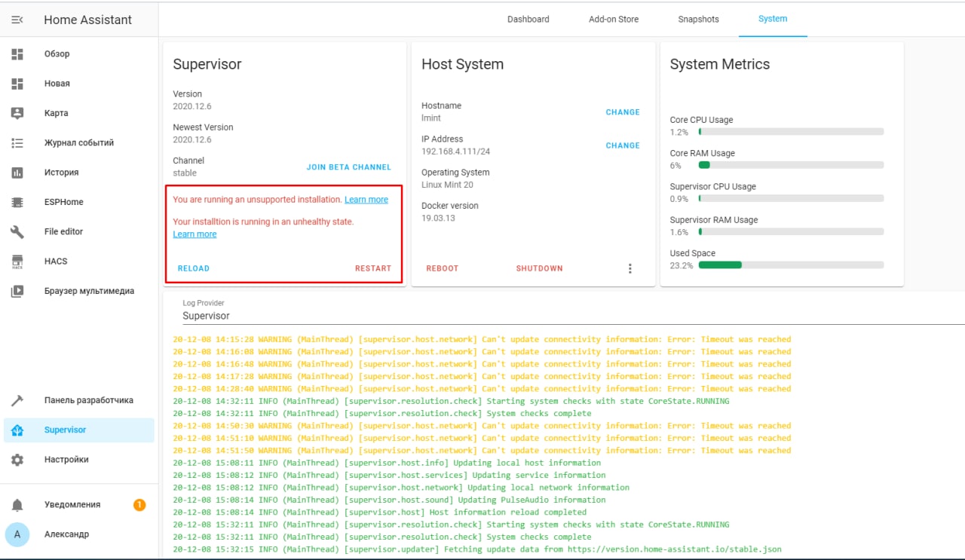
Task: Click the Home Assistant sidebar title
Action: pyautogui.click(x=87, y=20)
